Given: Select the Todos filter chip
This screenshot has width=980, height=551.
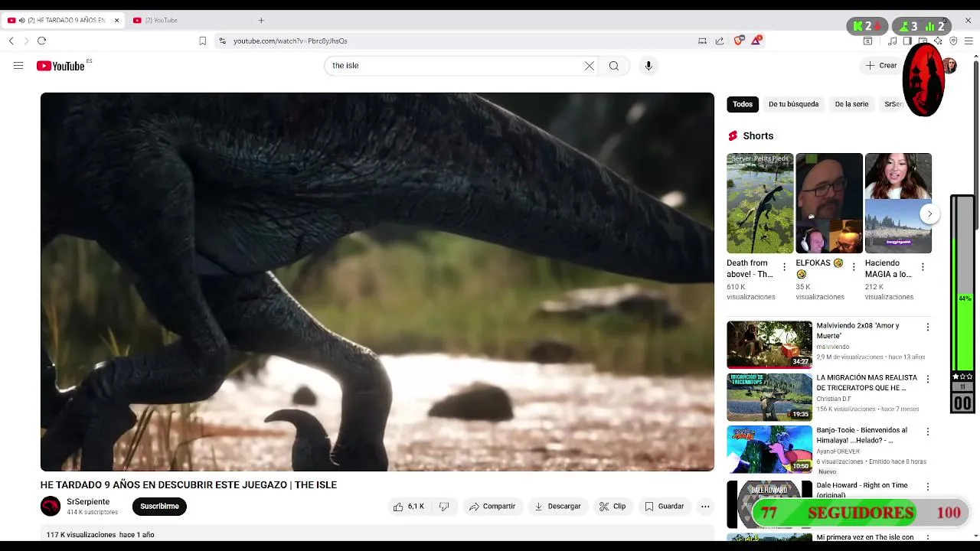Looking at the screenshot, I should (x=743, y=104).
